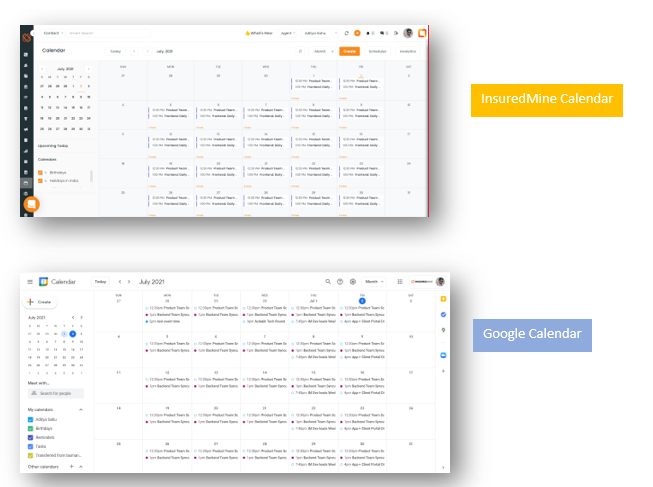The height and width of the screenshot is (487, 653).
Task: Hide the Google Calendar side panel arrow
Action: [443, 467]
